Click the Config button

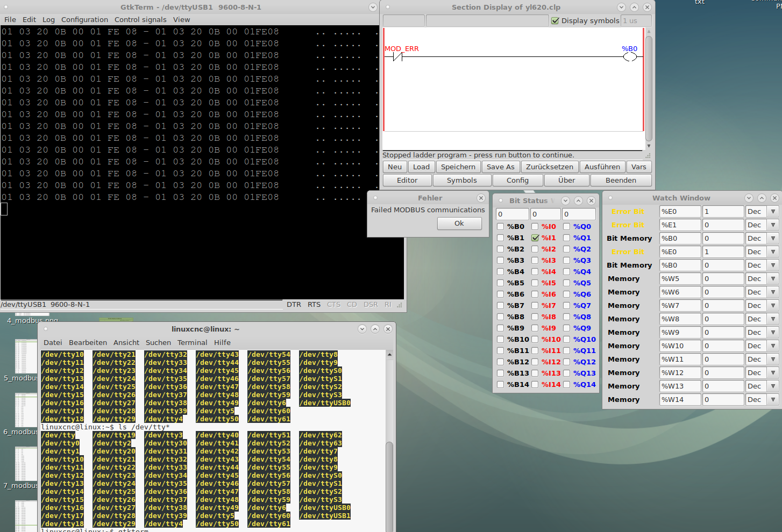pos(517,181)
